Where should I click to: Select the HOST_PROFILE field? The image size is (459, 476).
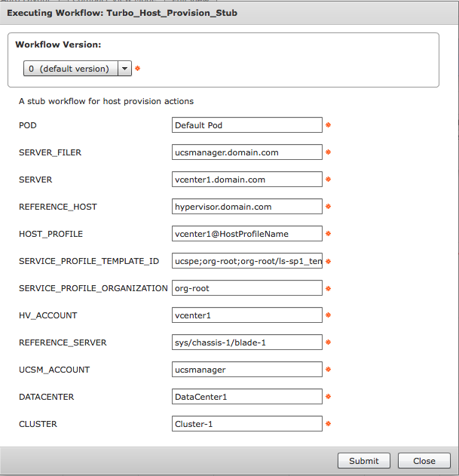click(x=247, y=234)
